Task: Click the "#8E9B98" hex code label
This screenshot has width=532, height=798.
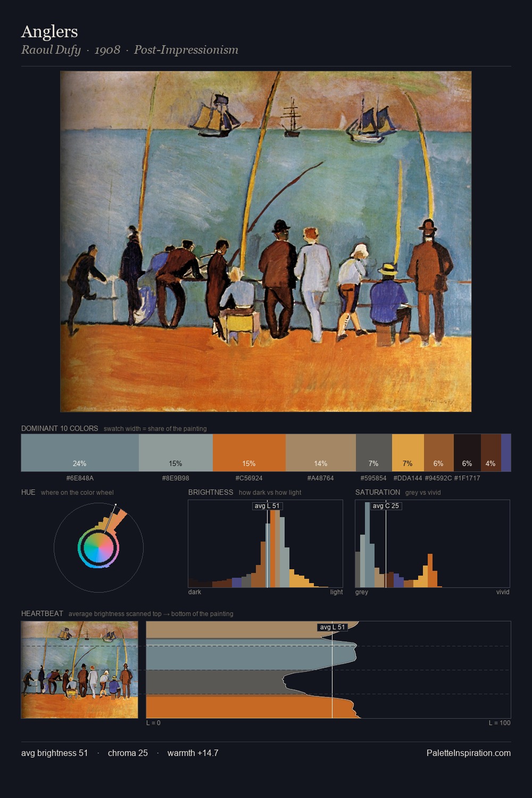Action: point(176,478)
